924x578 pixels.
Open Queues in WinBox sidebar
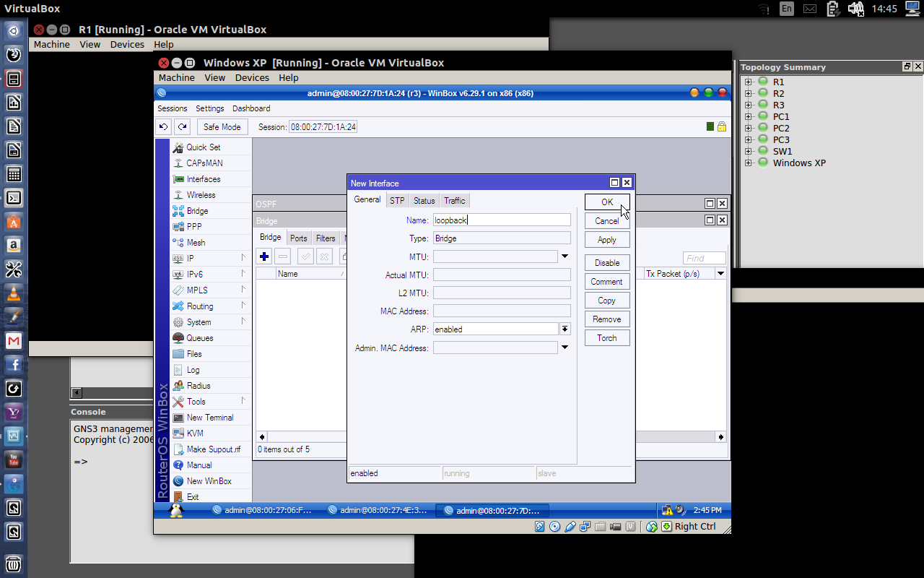pos(199,337)
